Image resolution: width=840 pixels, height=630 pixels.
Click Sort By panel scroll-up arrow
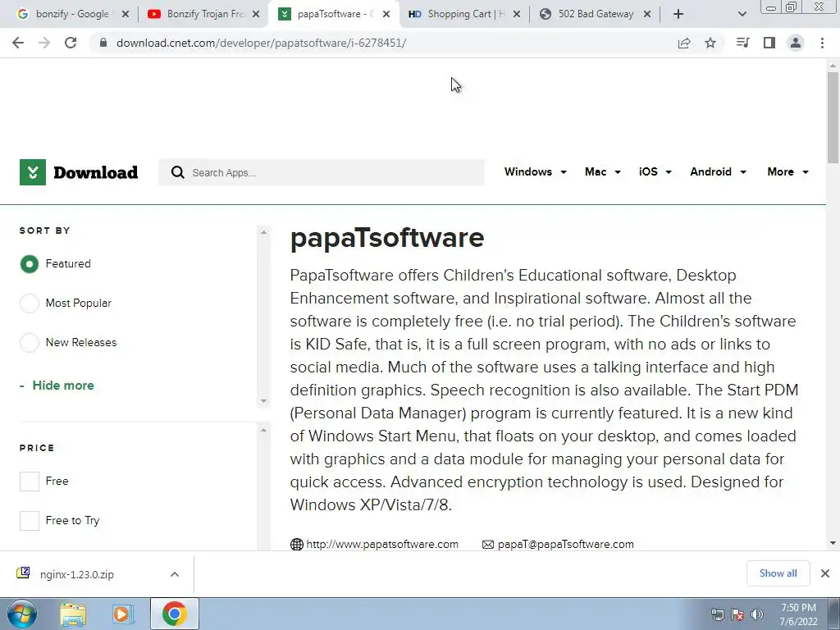(263, 232)
